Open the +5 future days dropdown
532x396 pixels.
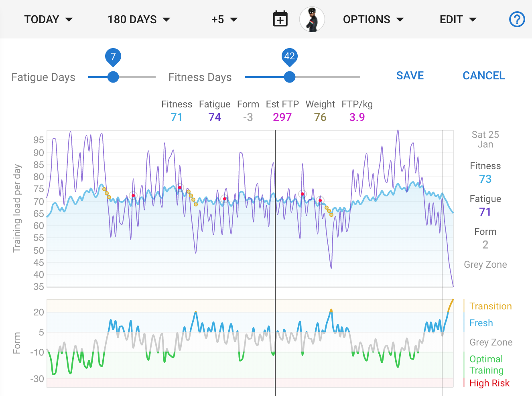click(224, 19)
